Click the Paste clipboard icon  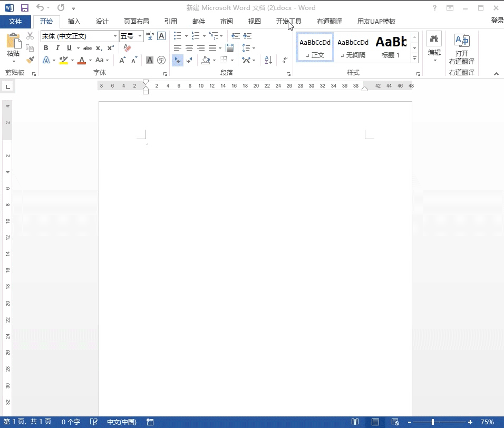14,41
